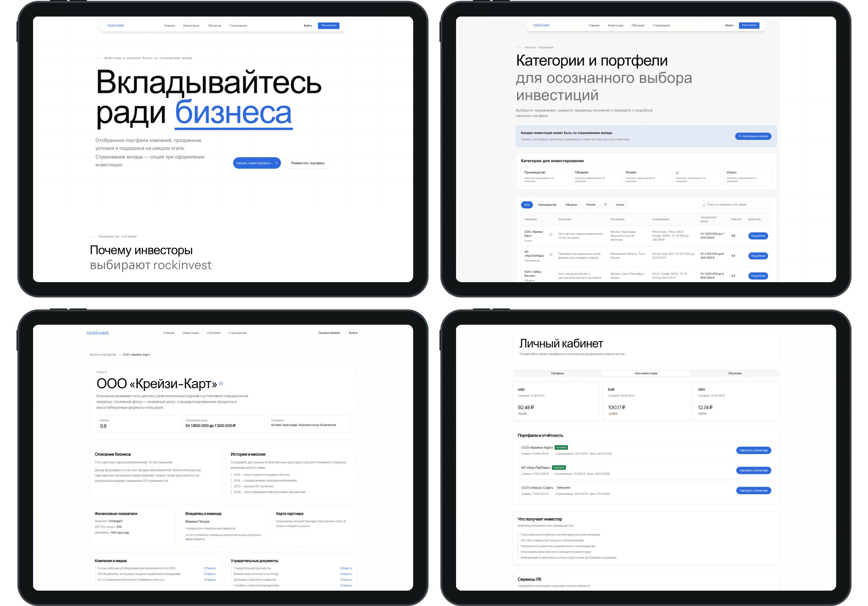The width and height of the screenshot is (868, 606).
Task: Click the rockinvest logo on the catalog page
Action: [x=540, y=25]
